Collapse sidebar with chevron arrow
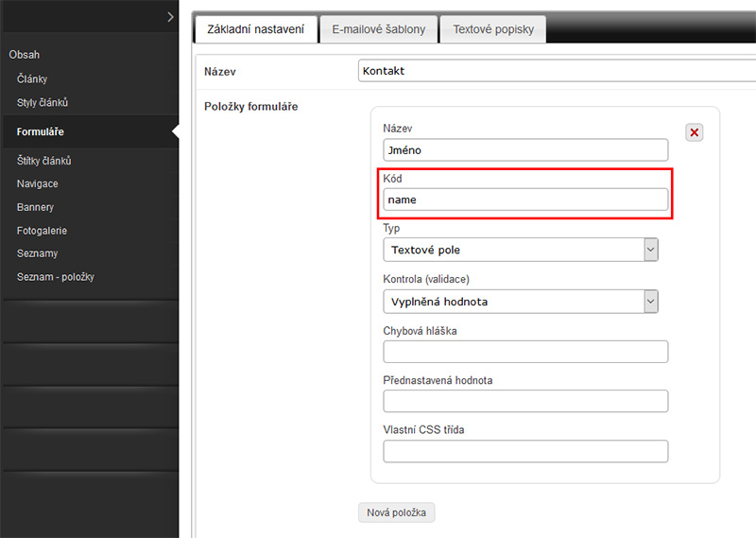 [x=169, y=16]
